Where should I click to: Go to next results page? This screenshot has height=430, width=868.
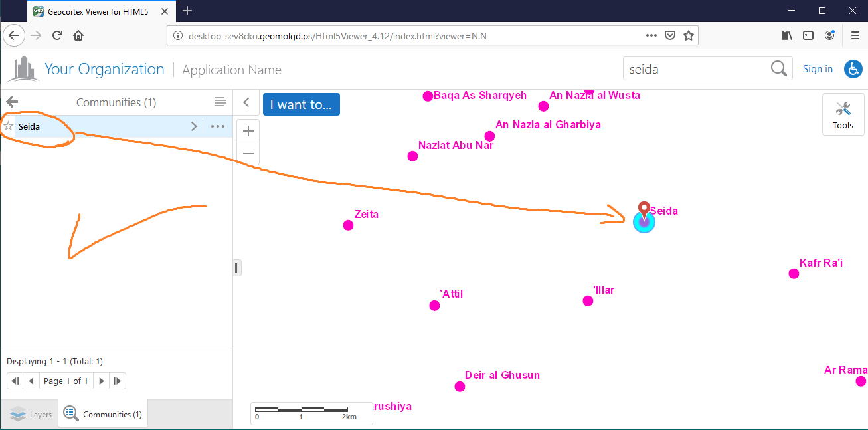[102, 381]
